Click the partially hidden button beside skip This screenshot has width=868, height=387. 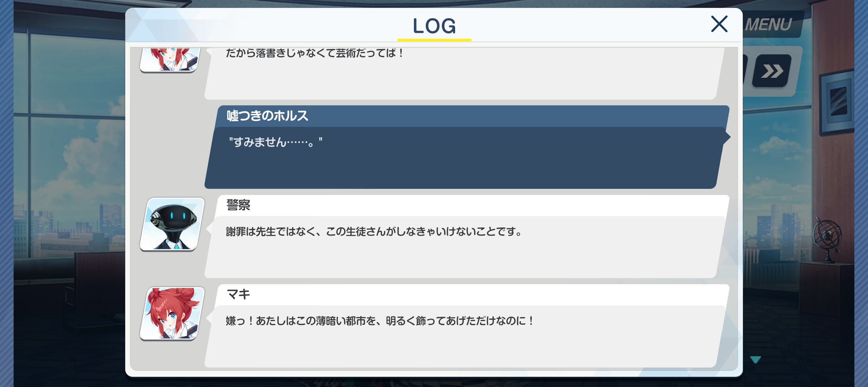pyautogui.click(x=745, y=71)
